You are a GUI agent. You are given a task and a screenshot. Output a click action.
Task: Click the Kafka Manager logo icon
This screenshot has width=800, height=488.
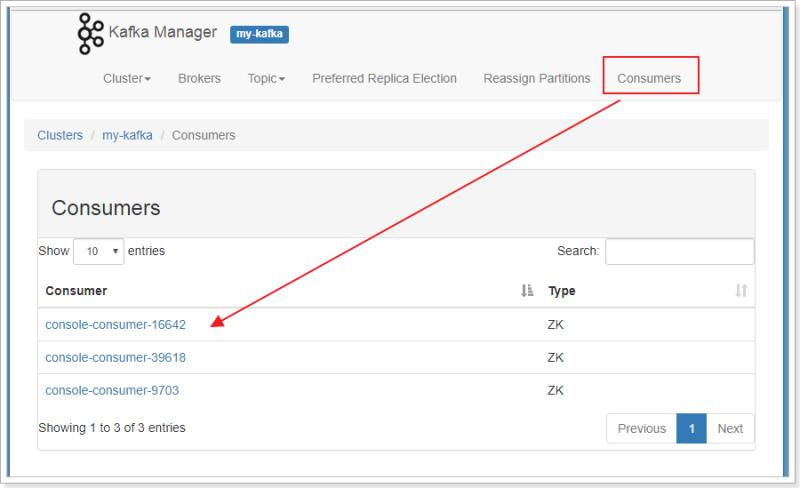pos(90,34)
